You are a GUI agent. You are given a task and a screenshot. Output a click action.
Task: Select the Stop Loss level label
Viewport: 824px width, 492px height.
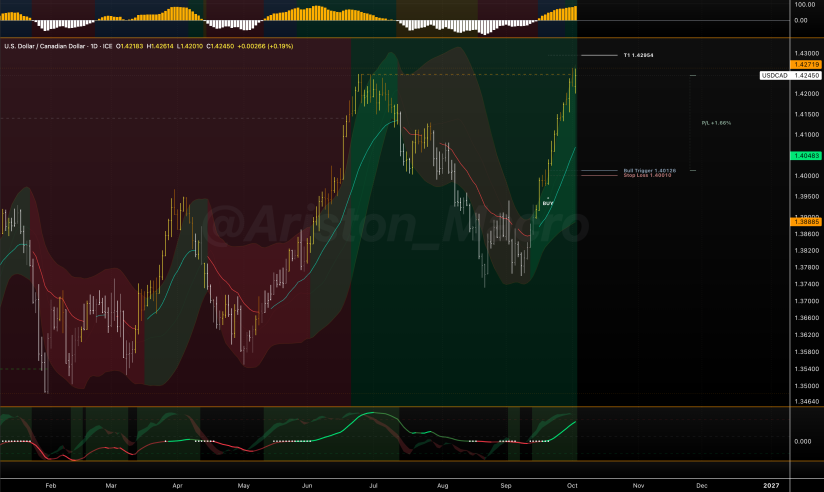pos(647,175)
